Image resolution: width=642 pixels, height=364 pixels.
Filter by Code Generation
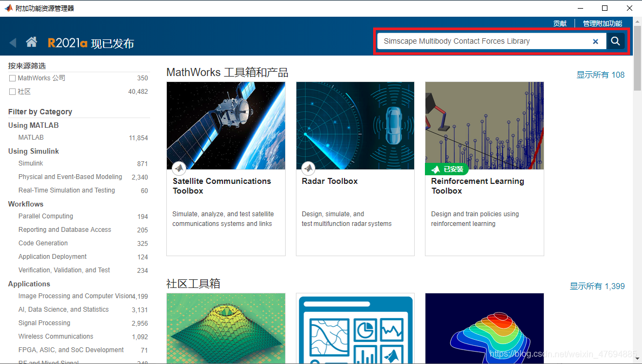pyautogui.click(x=43, y=243)
